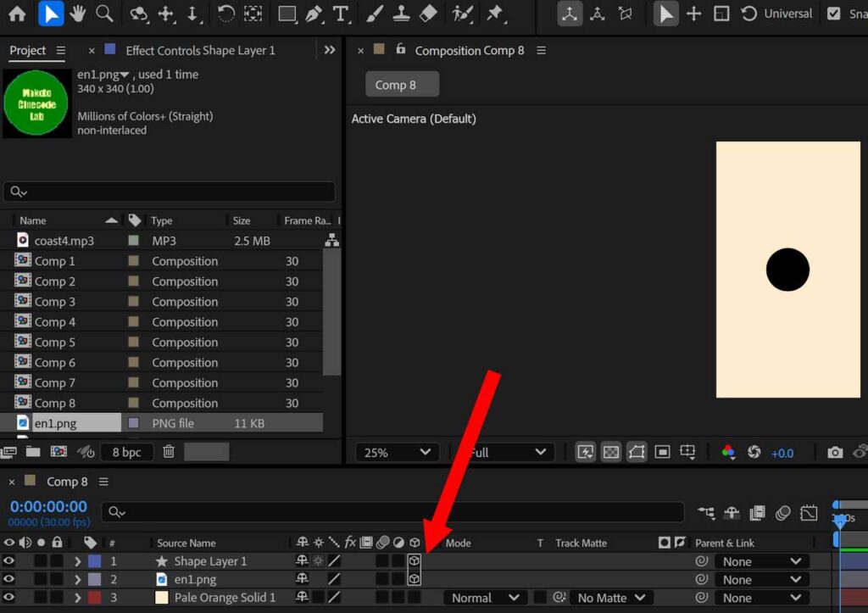
Task: Open grid and guide options
Action: [688, 453]
